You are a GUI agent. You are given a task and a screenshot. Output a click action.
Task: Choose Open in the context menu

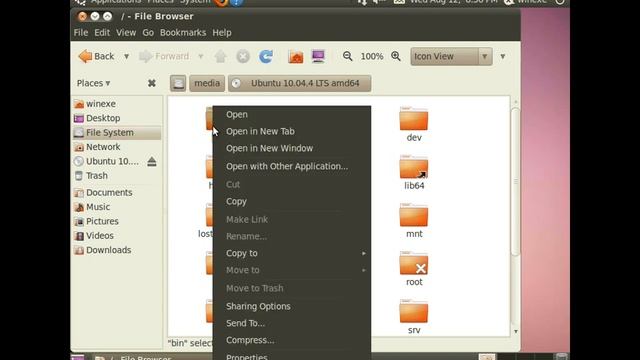pos(292,115)
